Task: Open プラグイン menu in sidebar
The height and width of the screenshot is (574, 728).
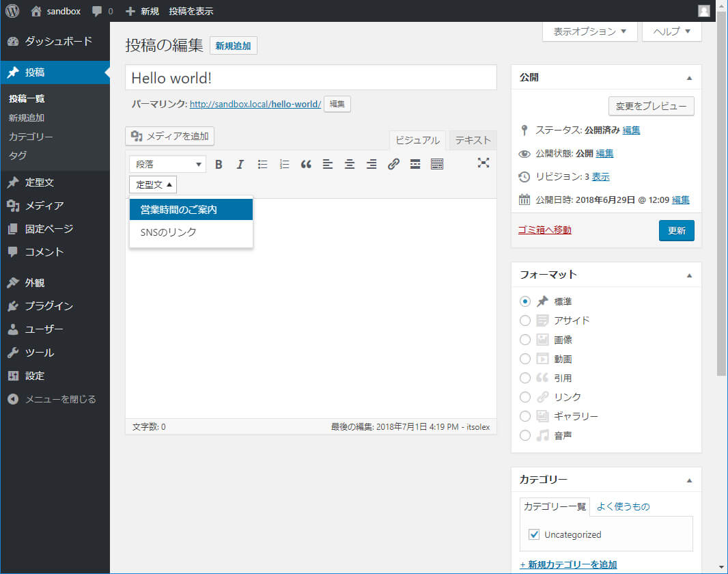Action: click(x=55, y=306)
